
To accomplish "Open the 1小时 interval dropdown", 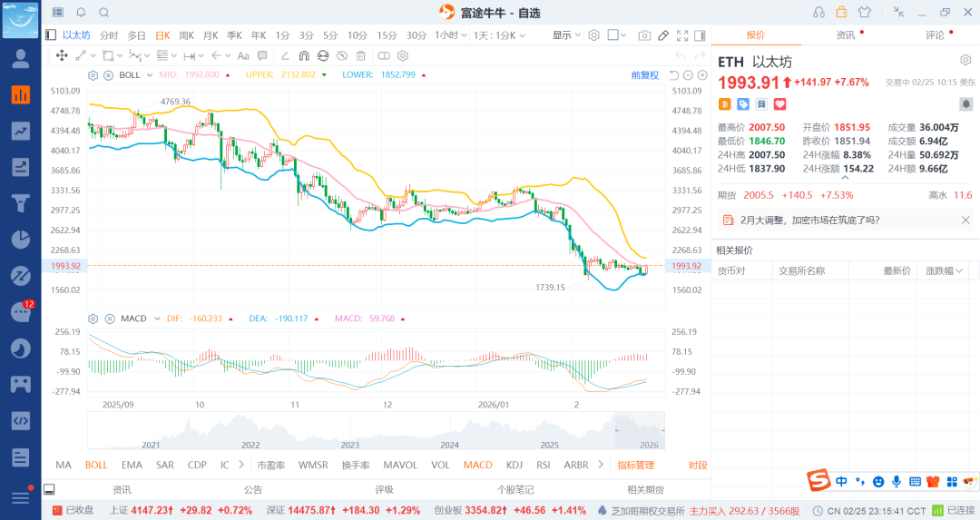I will coord(447,35).
